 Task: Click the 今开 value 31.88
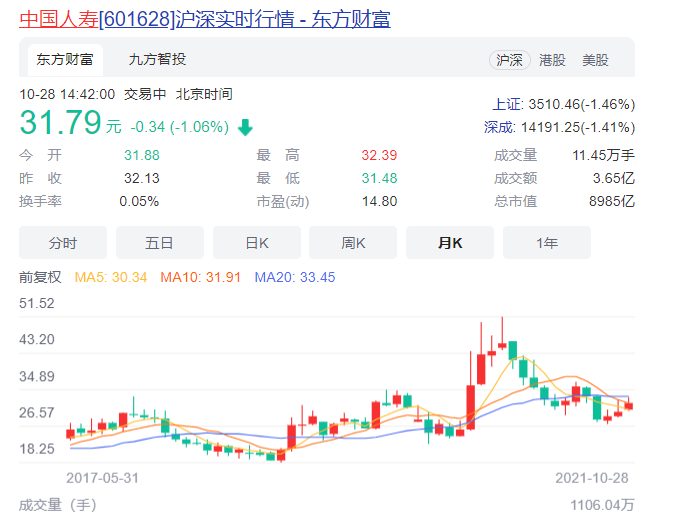pyautogui.click(x=142, y=155)
